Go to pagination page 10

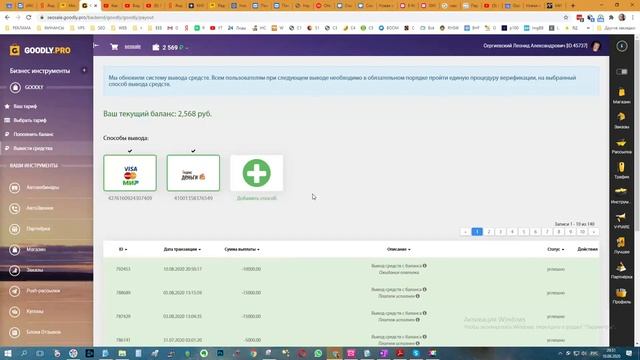point(582,232)
